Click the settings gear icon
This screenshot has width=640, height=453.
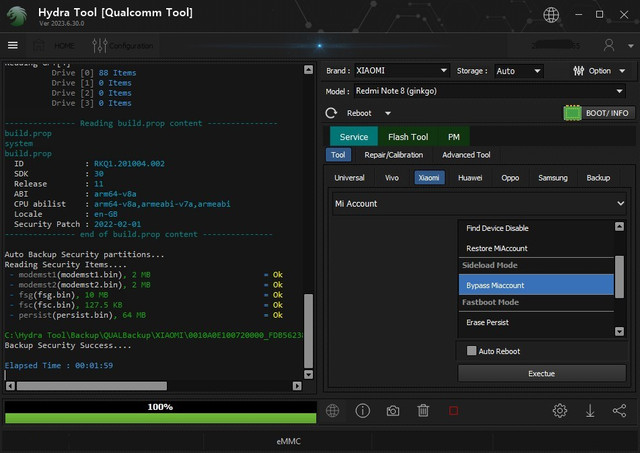tap(560, 411)
